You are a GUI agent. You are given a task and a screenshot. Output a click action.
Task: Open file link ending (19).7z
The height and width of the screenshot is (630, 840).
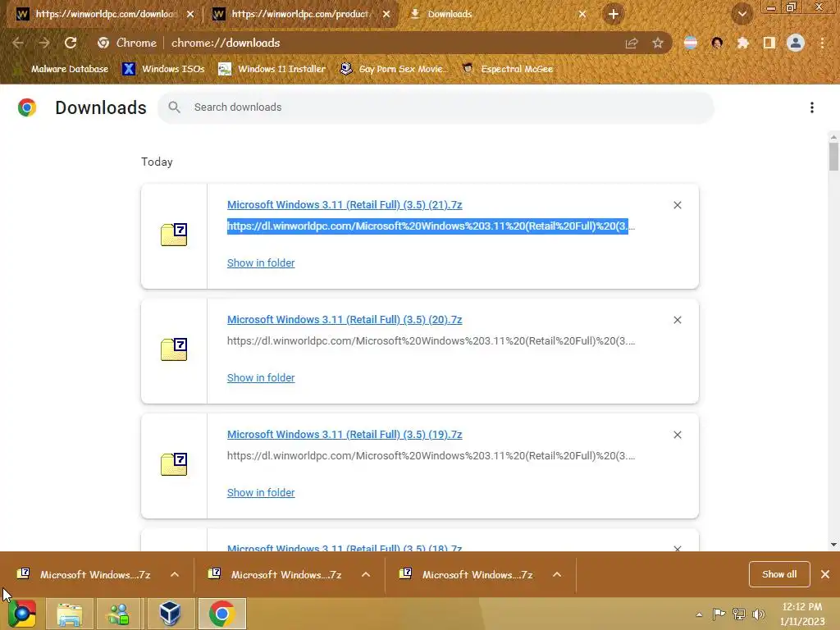coord(345,435)
